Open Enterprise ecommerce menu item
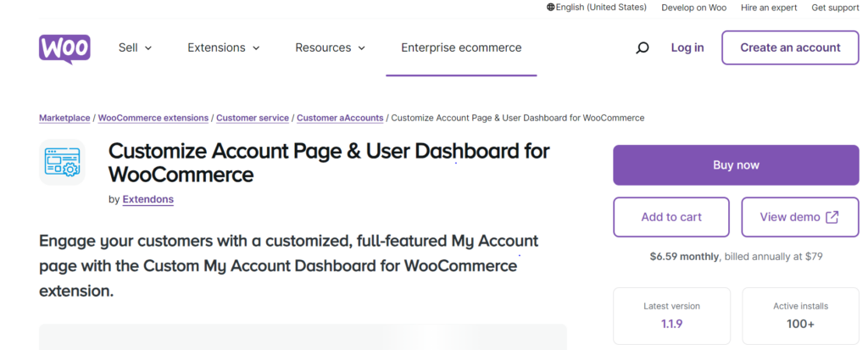Viewport: 868px width, 350px height. [x=461, y=47]
